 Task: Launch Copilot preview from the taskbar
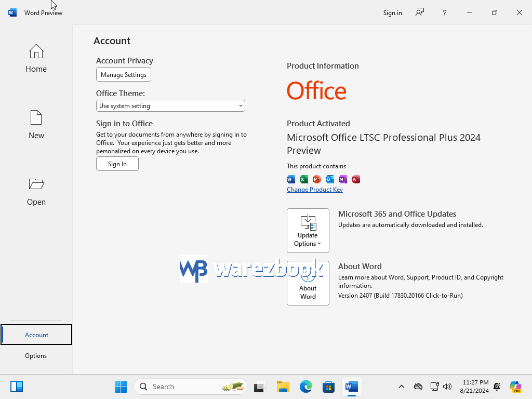[515, 387]
